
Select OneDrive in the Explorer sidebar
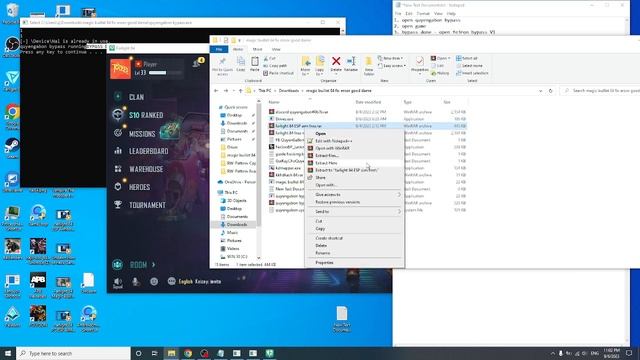pyautogui.click(x=236, y=182)
